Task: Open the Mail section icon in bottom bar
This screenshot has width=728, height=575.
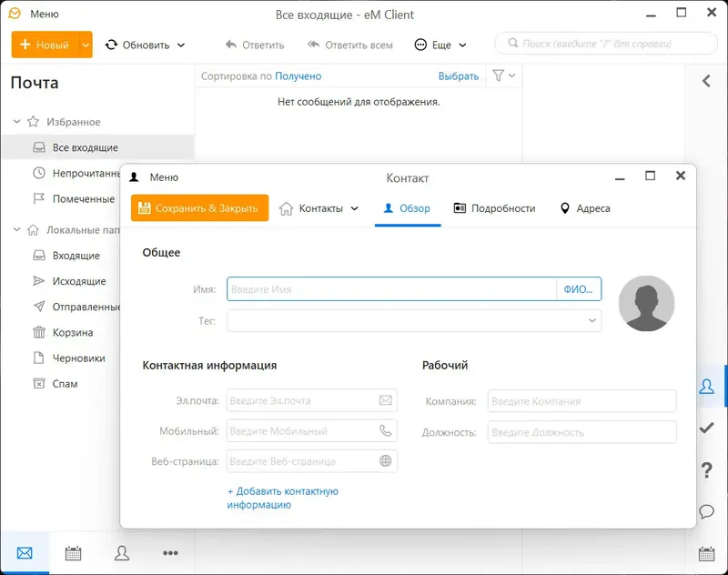Action: 24,552
